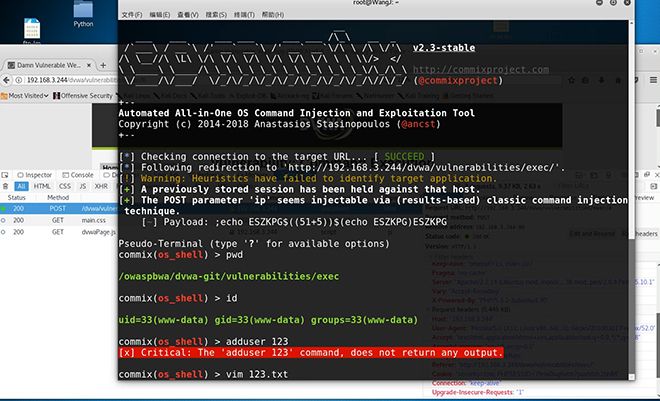
Task: Activate the devtools element picker icon
Action: tap(5, 175)
